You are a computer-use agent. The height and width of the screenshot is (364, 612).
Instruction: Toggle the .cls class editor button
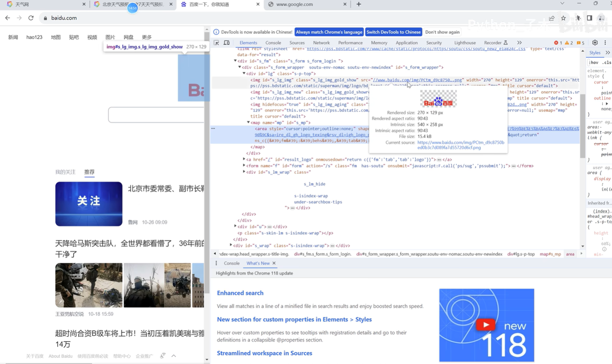607,63
